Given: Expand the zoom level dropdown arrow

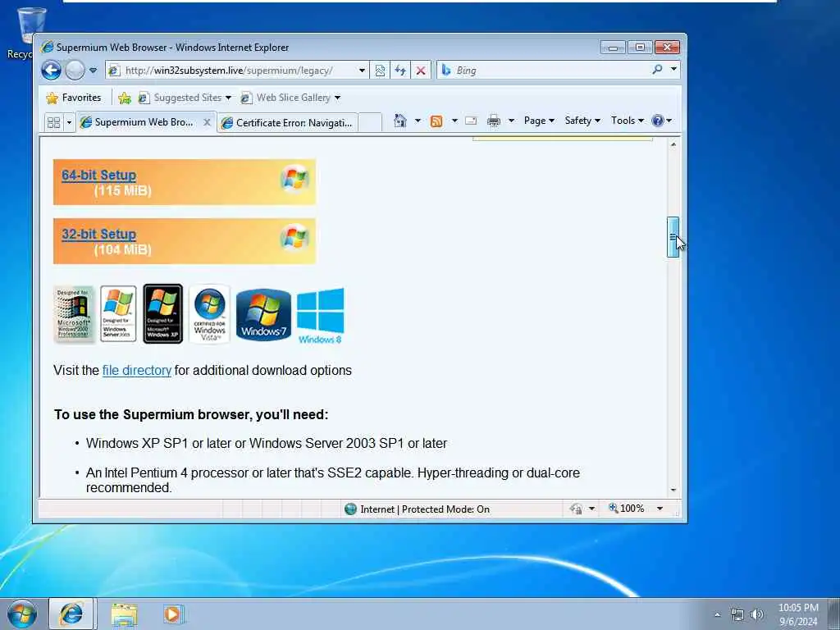Looking at the screenshot, I should click(x=660, y=509).
